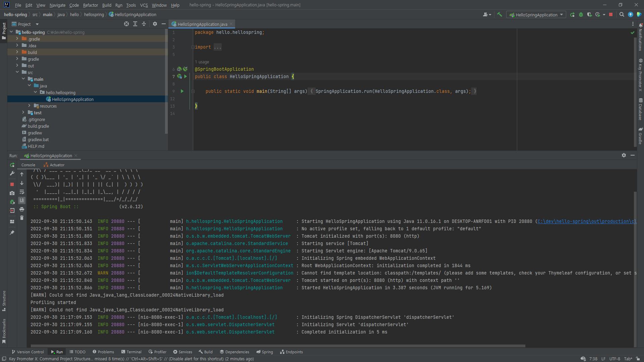The image size is (644, 362).
Task: Click the Debug bug icon in toolbar
Action: [x=581, y=15]
